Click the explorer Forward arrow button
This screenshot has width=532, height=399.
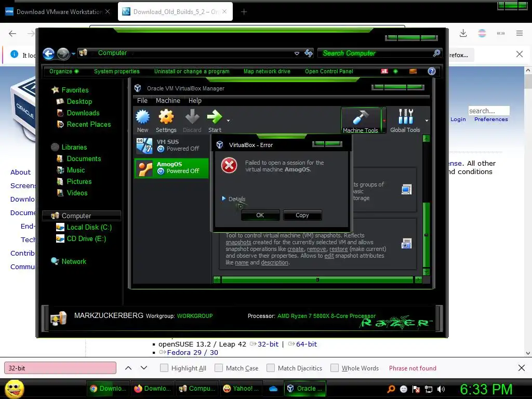coord(63,54)
